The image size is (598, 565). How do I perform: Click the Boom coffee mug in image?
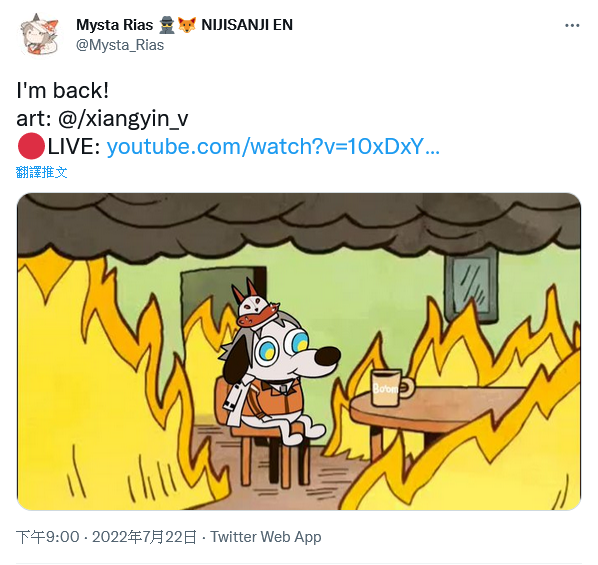click(x=392, y=387)
